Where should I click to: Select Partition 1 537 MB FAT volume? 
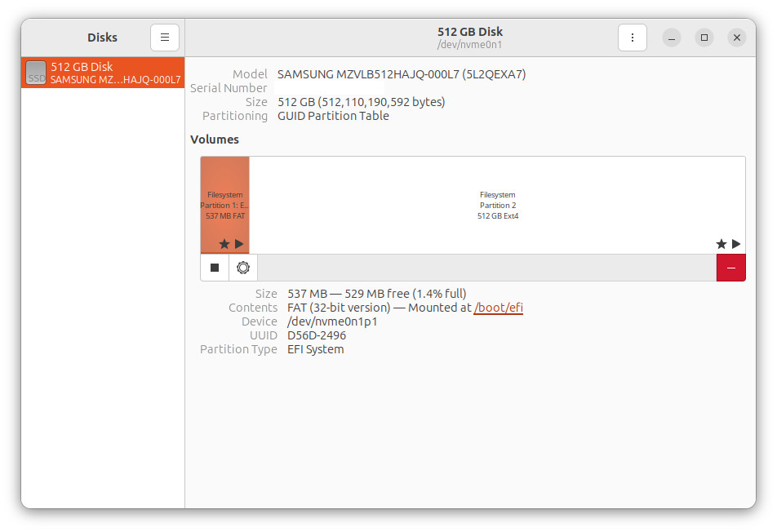point(225,205)
